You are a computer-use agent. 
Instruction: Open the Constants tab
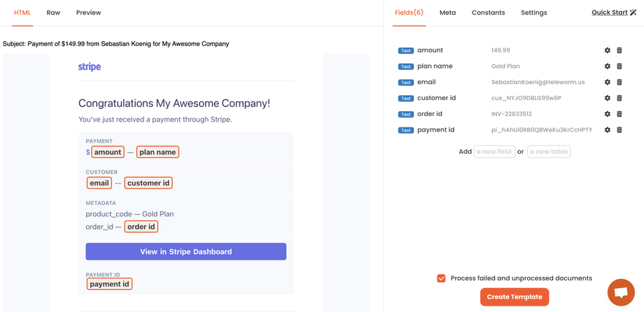[x=488, y=13]
